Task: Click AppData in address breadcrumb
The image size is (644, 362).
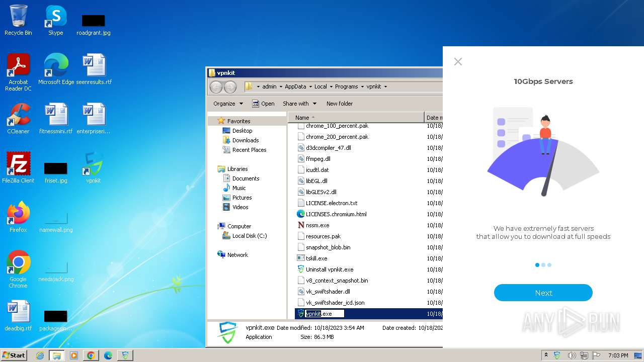Action: [295, 86]
